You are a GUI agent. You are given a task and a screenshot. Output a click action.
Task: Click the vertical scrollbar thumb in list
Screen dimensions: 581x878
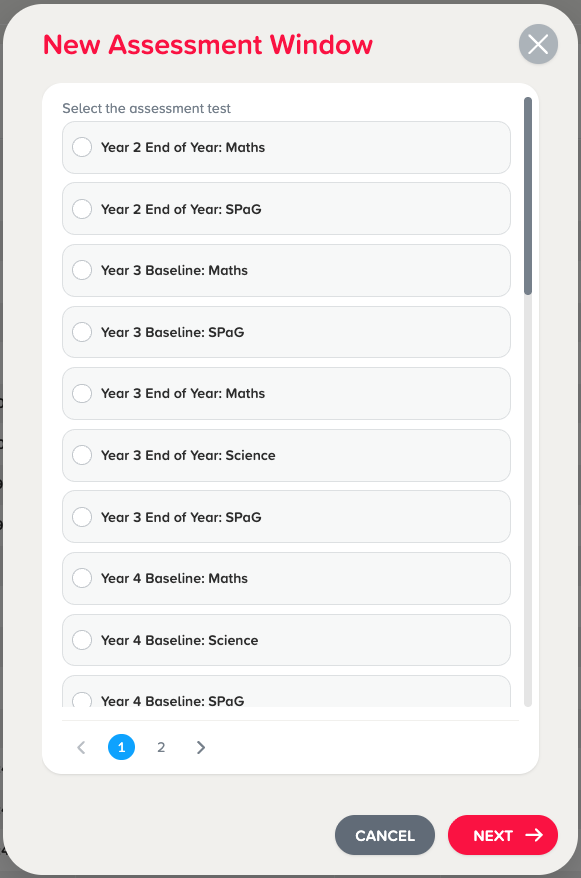528,196
